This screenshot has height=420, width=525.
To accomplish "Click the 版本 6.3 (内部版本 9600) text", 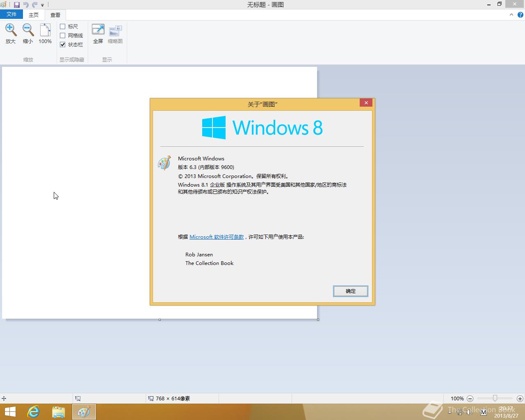I will [x=206, y=167].
